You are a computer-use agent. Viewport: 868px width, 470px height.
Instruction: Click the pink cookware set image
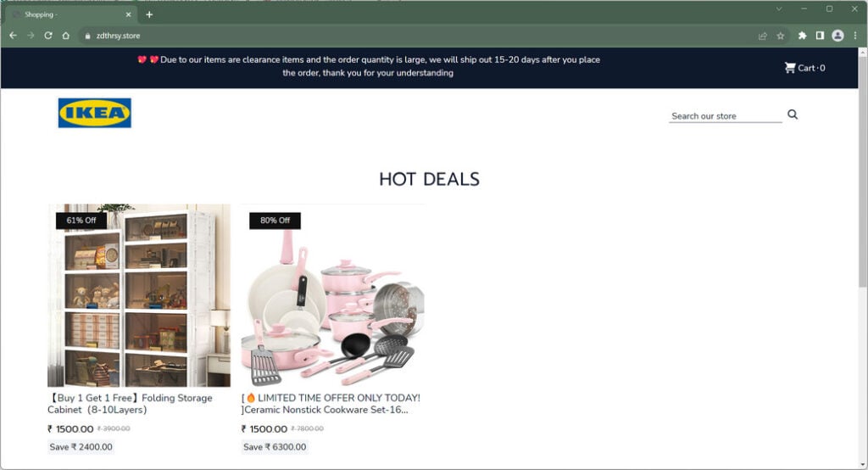332,295
